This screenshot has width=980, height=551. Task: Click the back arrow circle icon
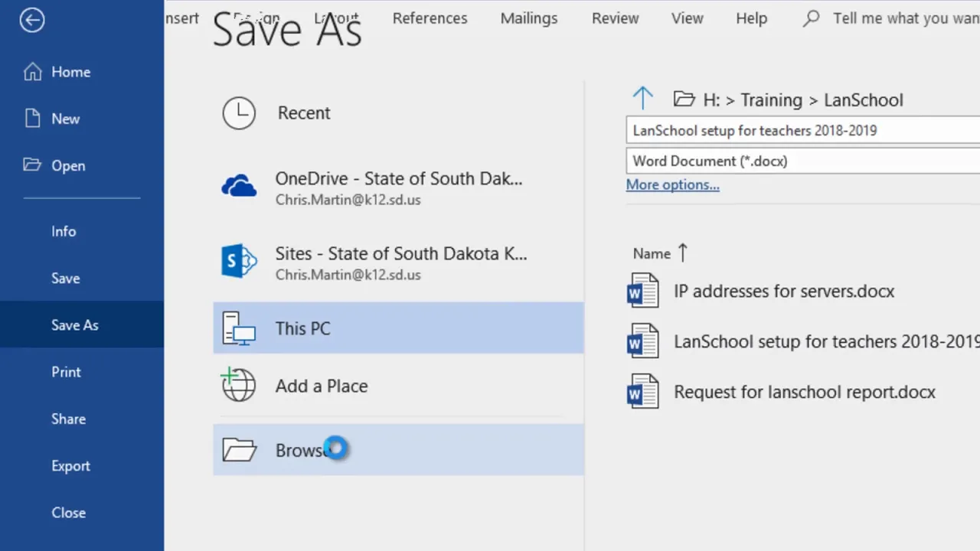coord(32,20)
